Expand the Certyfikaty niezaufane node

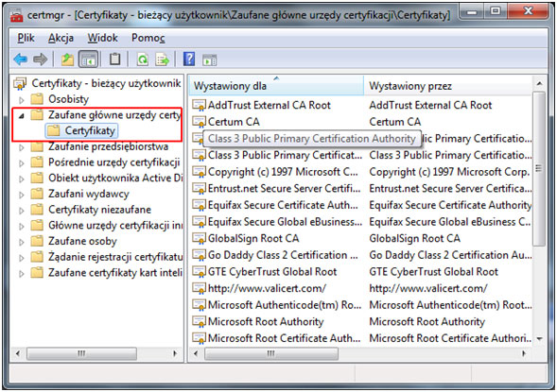click(x=22, y=211)
